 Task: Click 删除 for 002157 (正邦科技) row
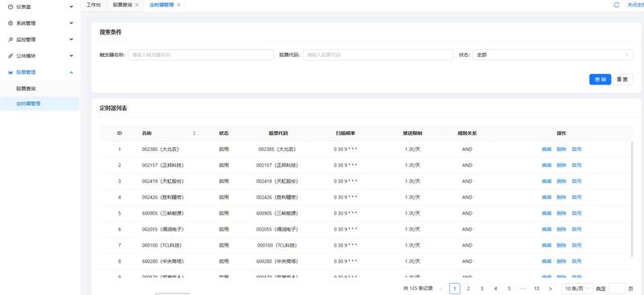point(561,166)
